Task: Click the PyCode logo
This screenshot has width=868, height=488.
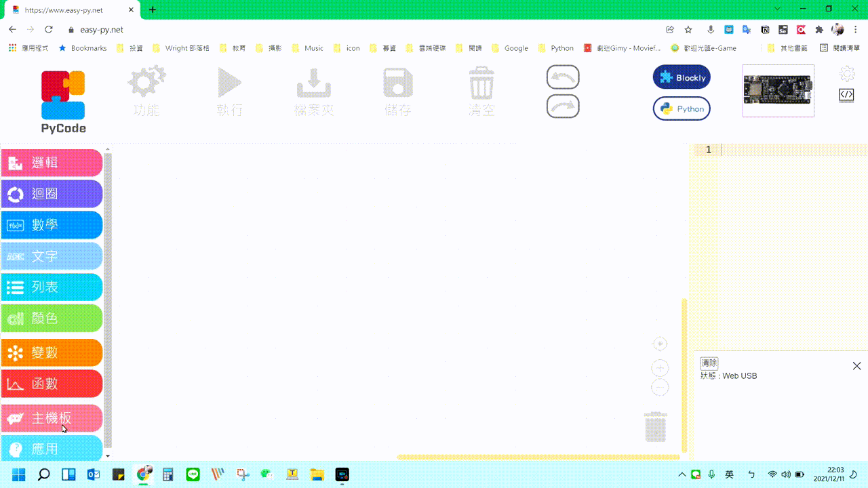Action: tap(63, 102)
